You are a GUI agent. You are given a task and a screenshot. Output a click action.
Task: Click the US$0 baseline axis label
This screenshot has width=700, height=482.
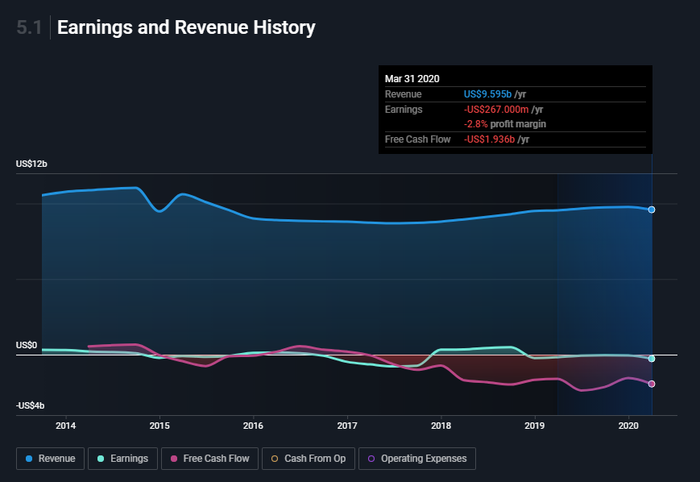(26, 345)
